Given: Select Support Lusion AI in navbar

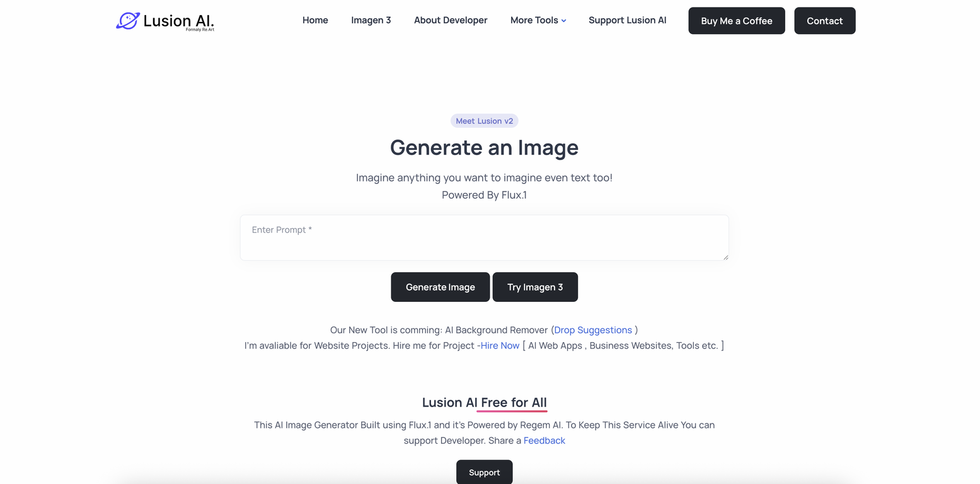Looking at the screenshot, I should pos(627,20).
